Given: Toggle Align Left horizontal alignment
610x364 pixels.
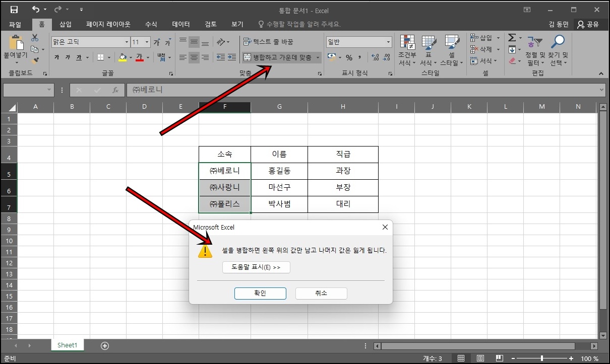Looking at the screenshot, I should coord(183,57).
